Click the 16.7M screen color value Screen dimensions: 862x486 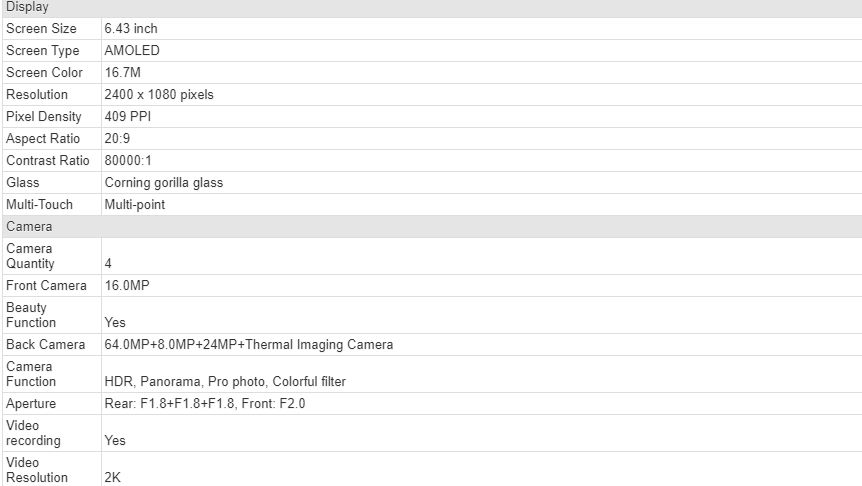tap(123, 73)
